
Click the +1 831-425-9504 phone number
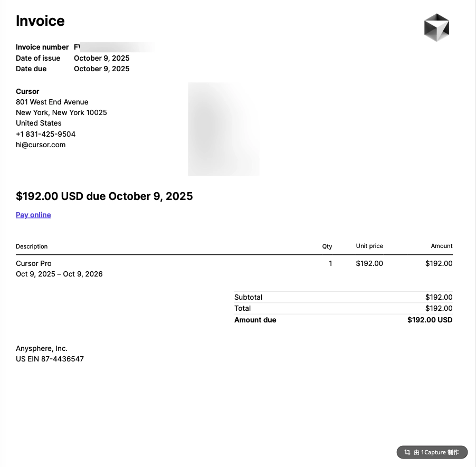(45, 134)
